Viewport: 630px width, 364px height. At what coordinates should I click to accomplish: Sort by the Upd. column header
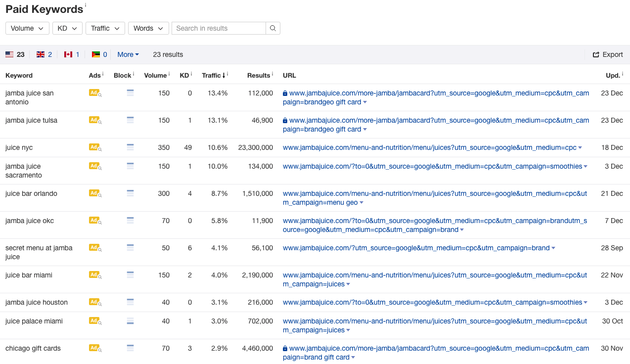coord(613,75)
